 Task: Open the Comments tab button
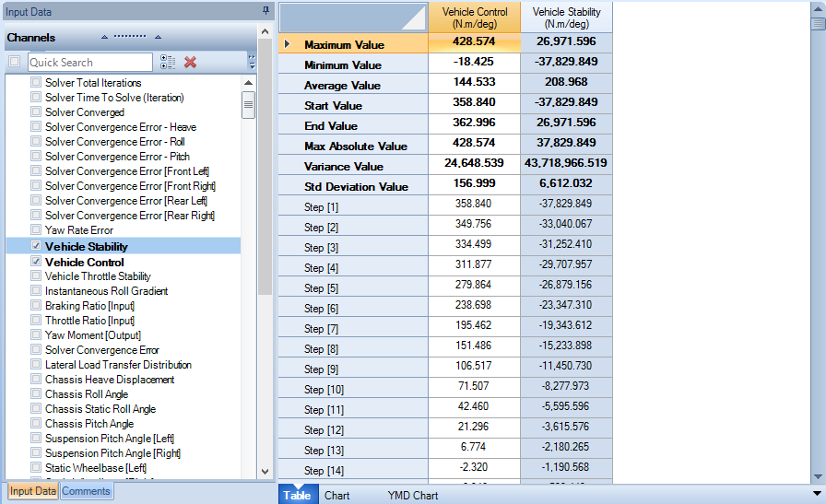(x=86, y=491)
